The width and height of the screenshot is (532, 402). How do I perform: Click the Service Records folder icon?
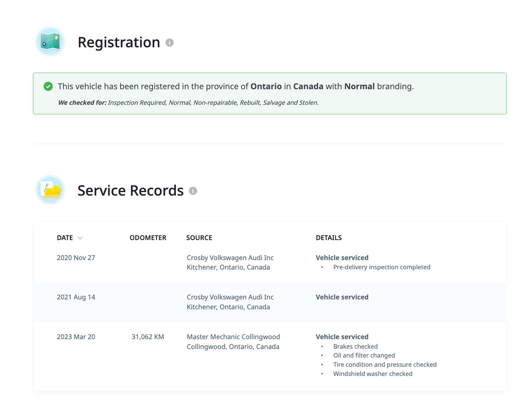pos(50,190)
